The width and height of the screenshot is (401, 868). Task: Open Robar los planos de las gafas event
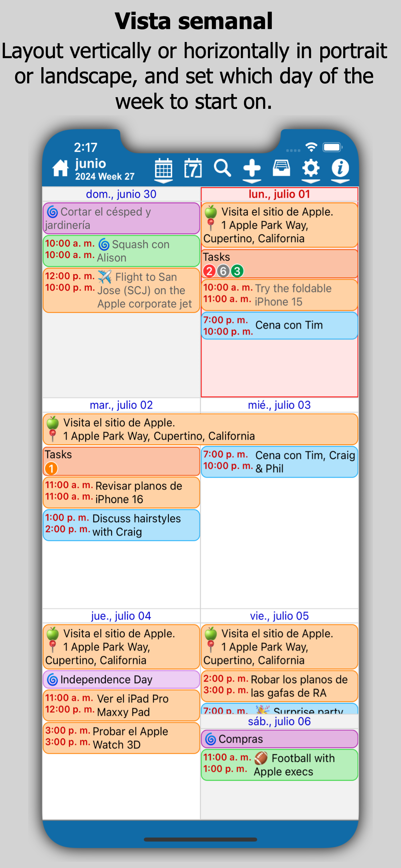(279, 686)
